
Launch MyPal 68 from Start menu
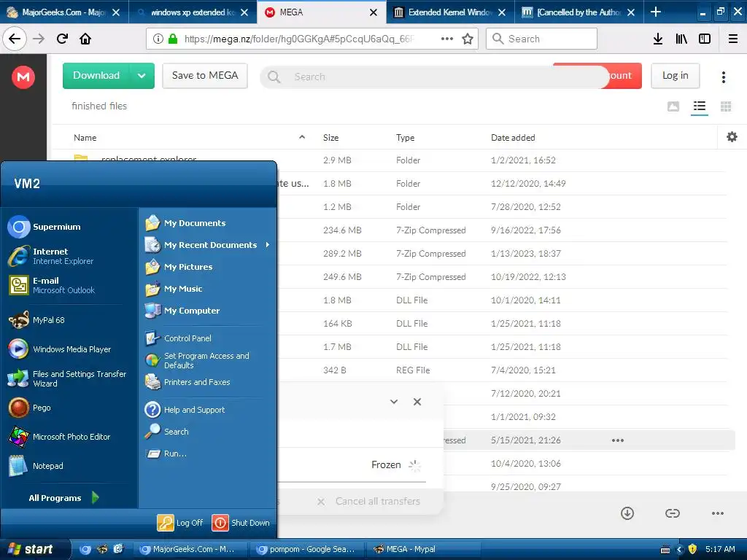point(36,320)
